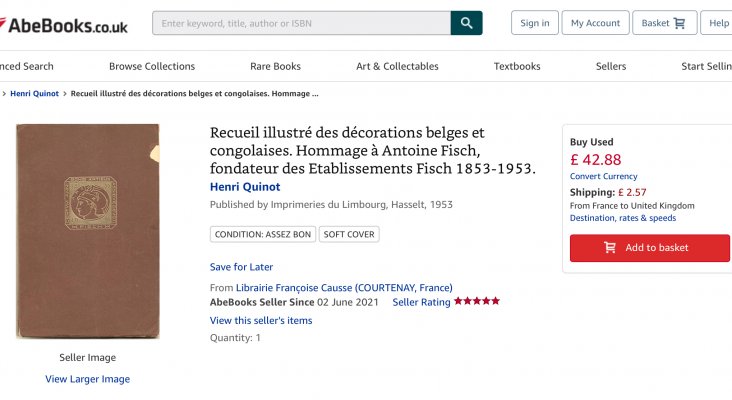Screen dimensions: 732x400
Task: Add the book to basket
Action: click(649, 248)
